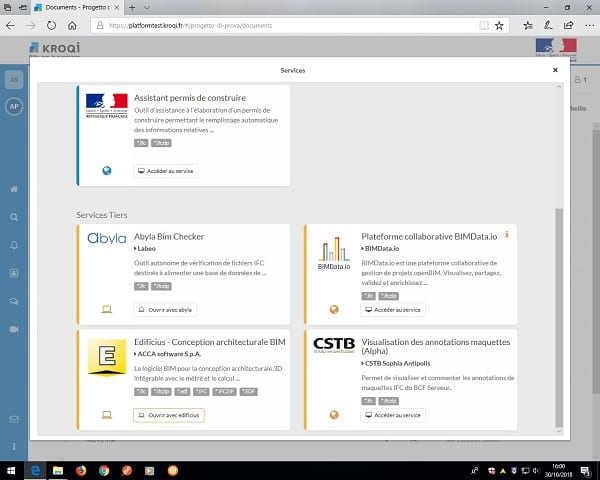Click the info icon at the sidebar bottom
Image resolution: width=600 pixels, height=480 pixels.
(x=14, y=446)
